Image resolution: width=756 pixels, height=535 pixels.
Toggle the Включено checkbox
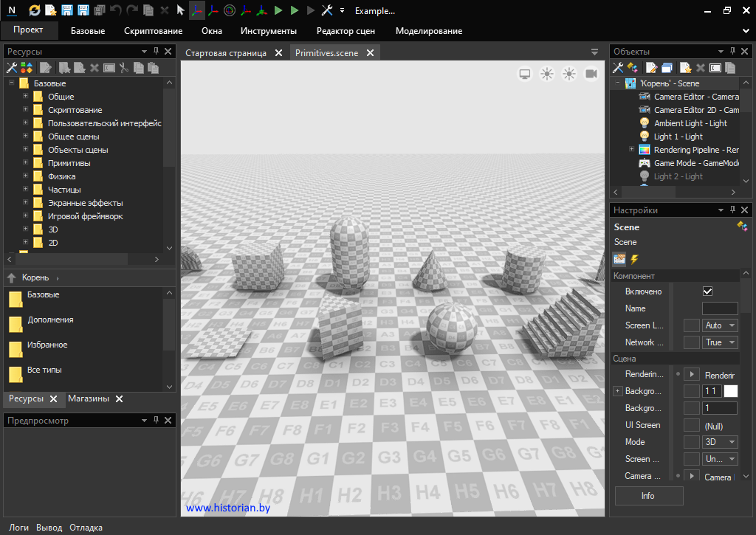point(708,291)
